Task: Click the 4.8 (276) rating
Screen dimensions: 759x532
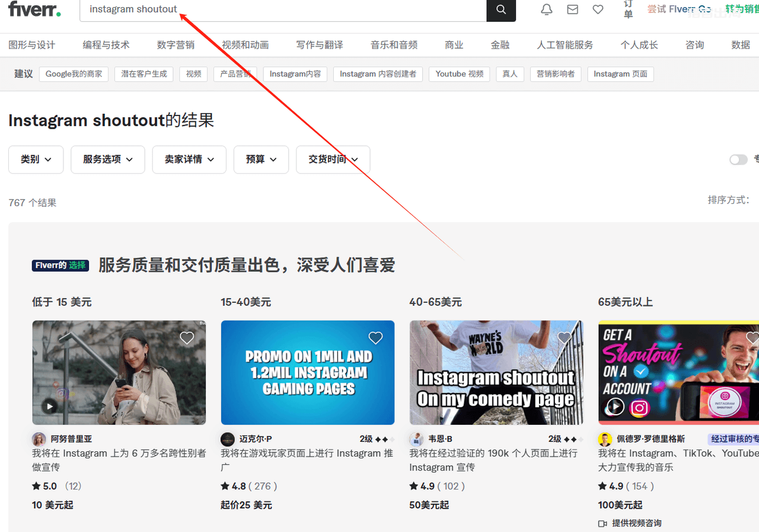Action: pyautogui.click(x=249, y=486)
